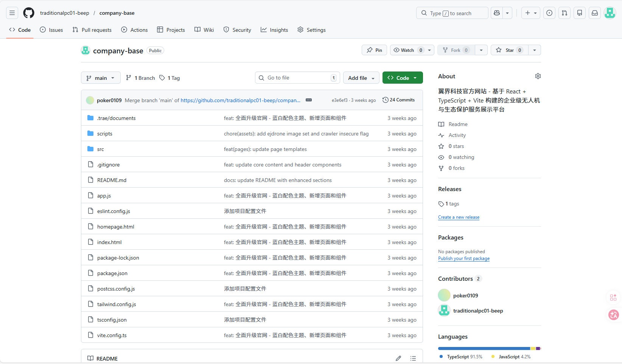Screen dimensions: 622x364
Task: Open the notifications inbox icon
Action: (595, 13)
